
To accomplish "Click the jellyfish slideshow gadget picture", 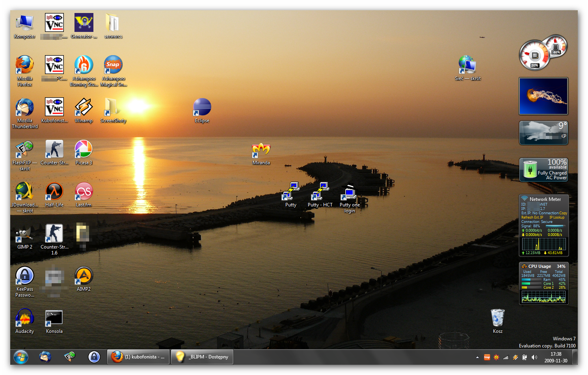I will tap(543, 96).
